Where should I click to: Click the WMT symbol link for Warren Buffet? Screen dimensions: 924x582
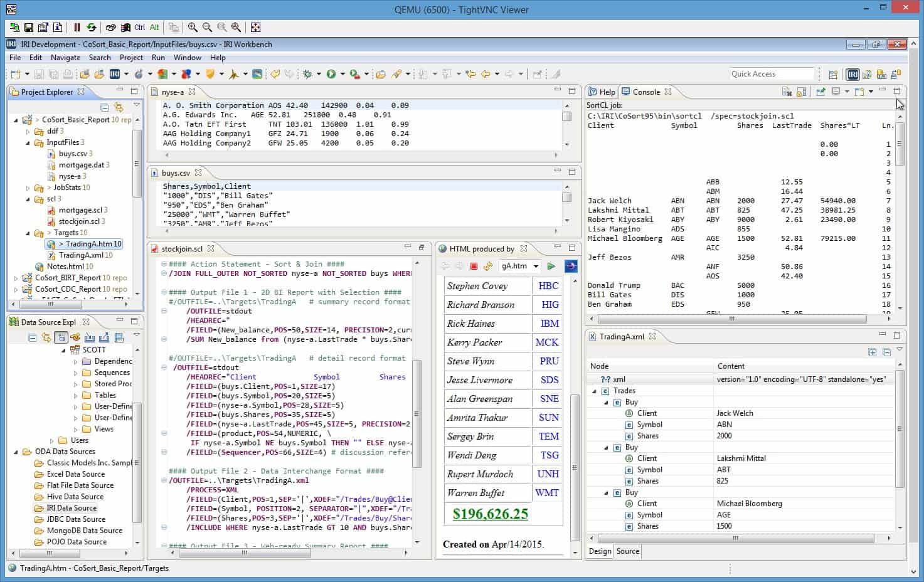(546, 493)
